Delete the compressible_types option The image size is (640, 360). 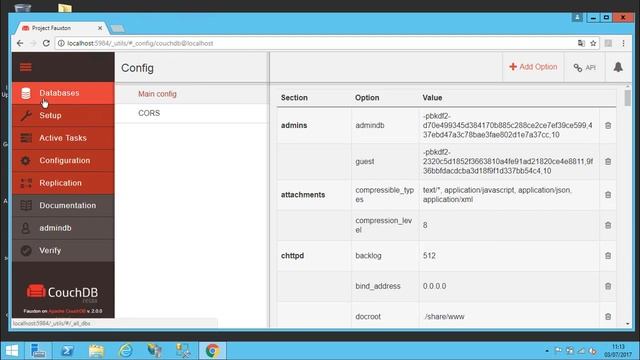608,195
